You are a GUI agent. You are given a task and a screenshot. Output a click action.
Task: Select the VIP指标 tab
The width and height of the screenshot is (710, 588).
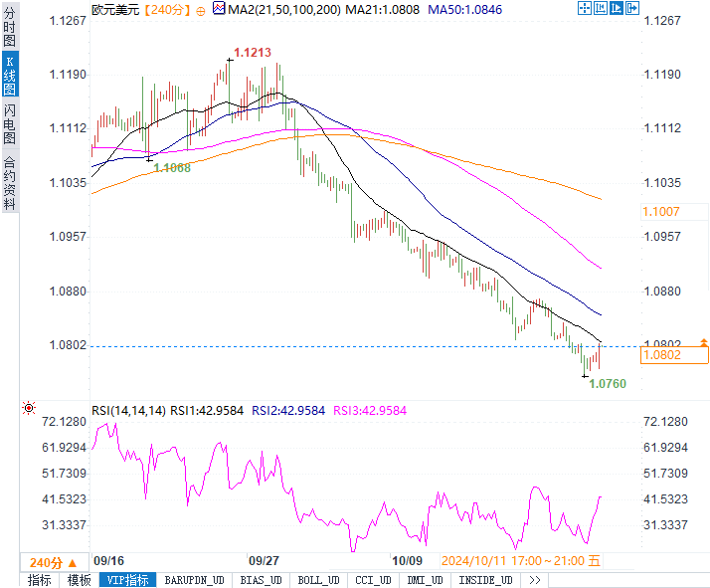(127, 580)
